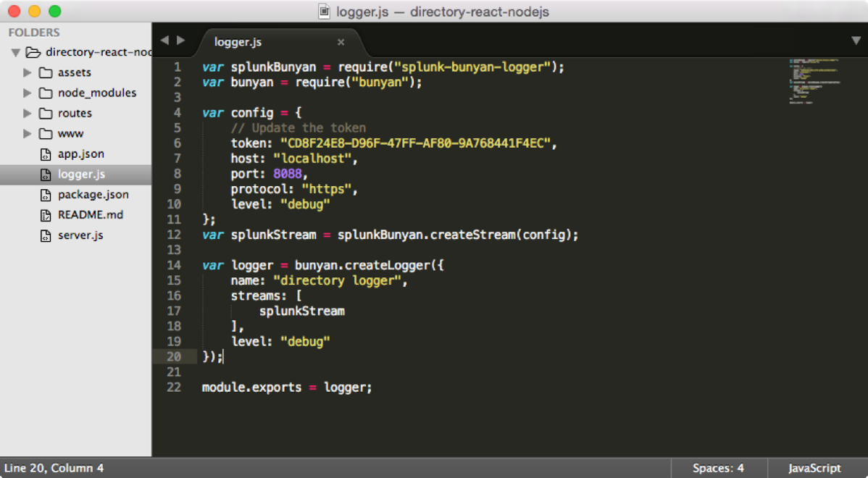Open the Spaces: 4 indentation menu
Image resolution: width=868 pixels, height=478 pixels.
coord(718,468)
